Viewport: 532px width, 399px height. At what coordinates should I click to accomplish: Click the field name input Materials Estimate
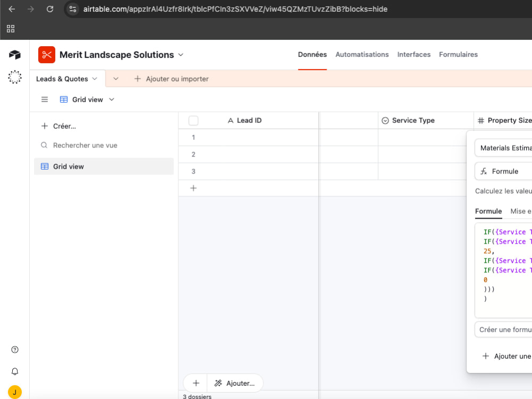tap(504, 148)
